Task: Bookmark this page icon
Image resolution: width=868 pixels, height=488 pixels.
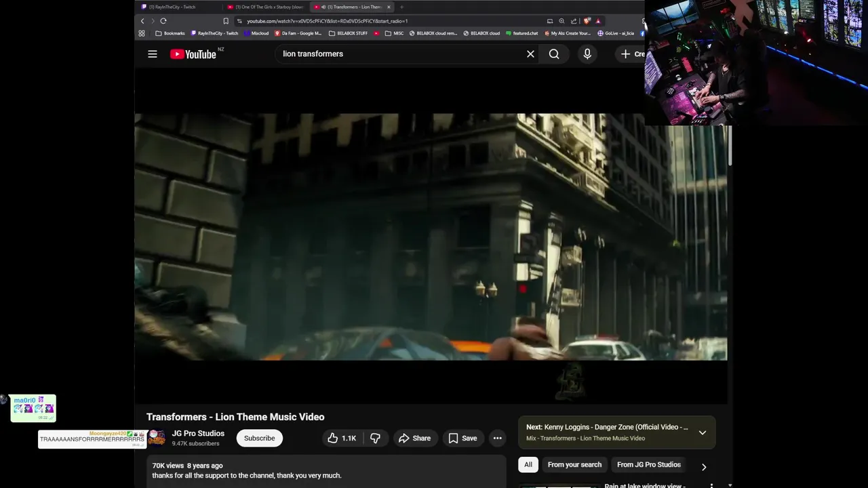Action: point(226,21)
